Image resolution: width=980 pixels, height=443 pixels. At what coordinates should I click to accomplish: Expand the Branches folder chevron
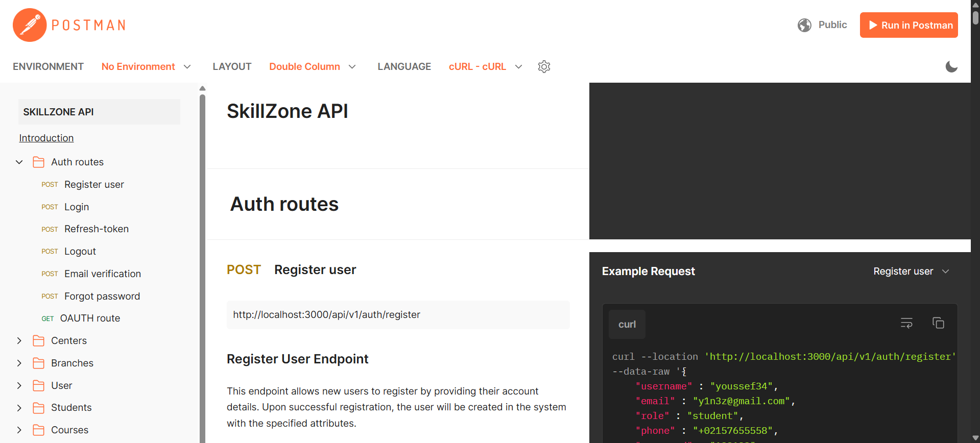pos(19,363)
